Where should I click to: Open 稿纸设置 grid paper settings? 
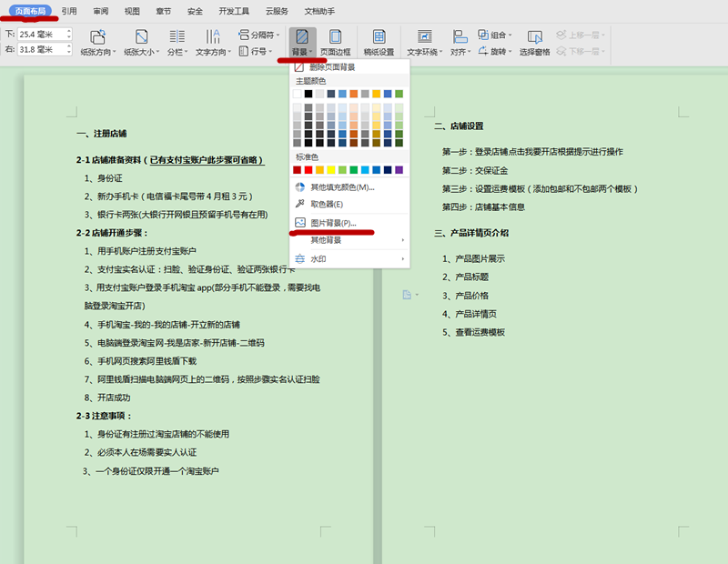tap(379, 42)
